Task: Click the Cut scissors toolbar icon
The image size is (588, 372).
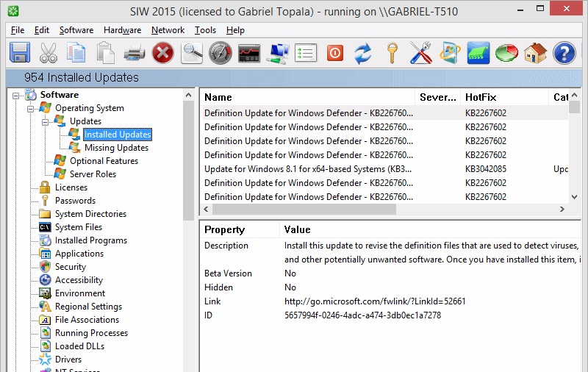Action: 49,53
